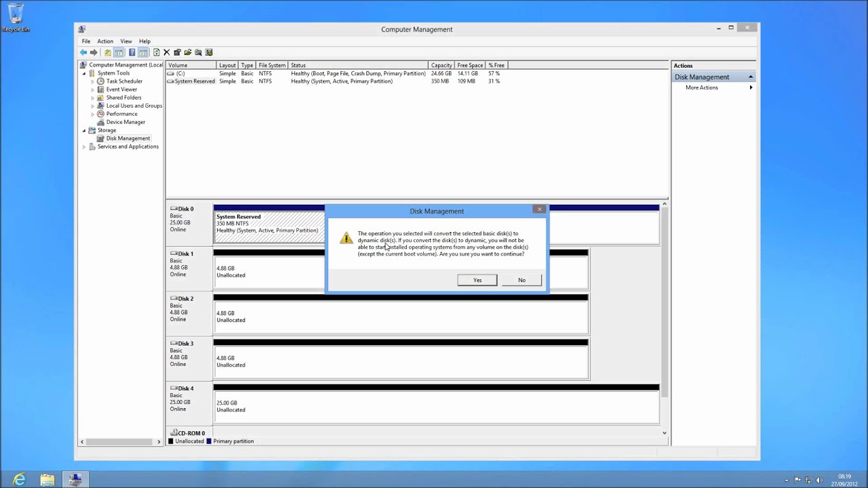Screen dimensions: 868x488
Task: Click the graphical view vertical scrollbar
Action: coord(665,303)
